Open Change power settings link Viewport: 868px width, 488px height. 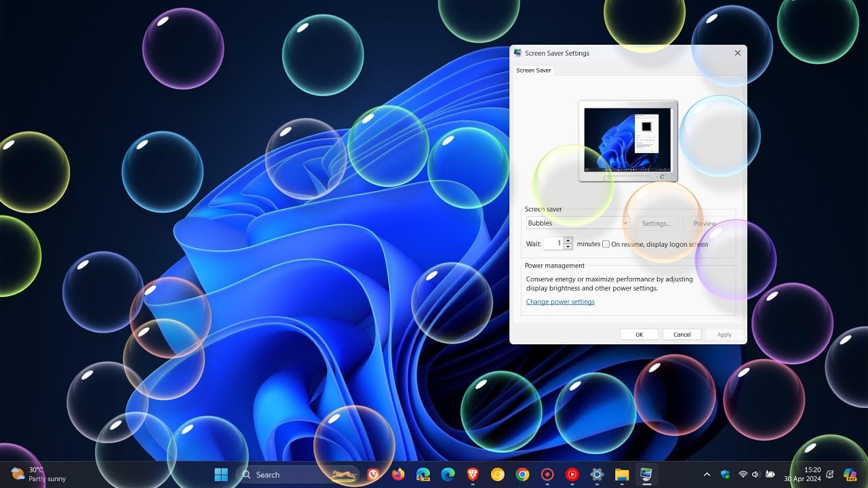pyautogui.click(x=560, y=302)
